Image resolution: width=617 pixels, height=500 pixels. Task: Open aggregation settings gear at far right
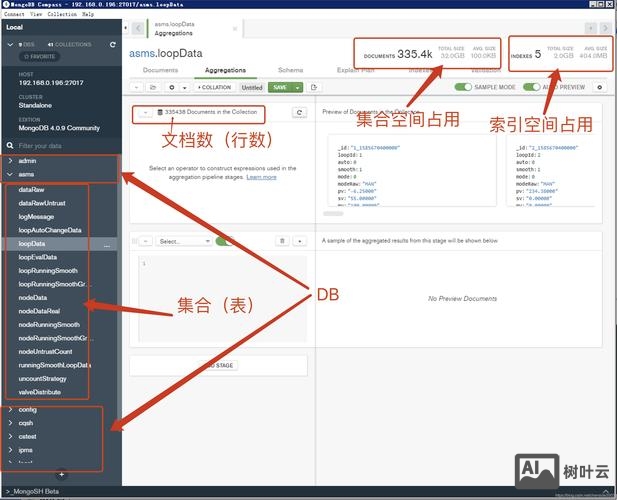click(599, 87)
